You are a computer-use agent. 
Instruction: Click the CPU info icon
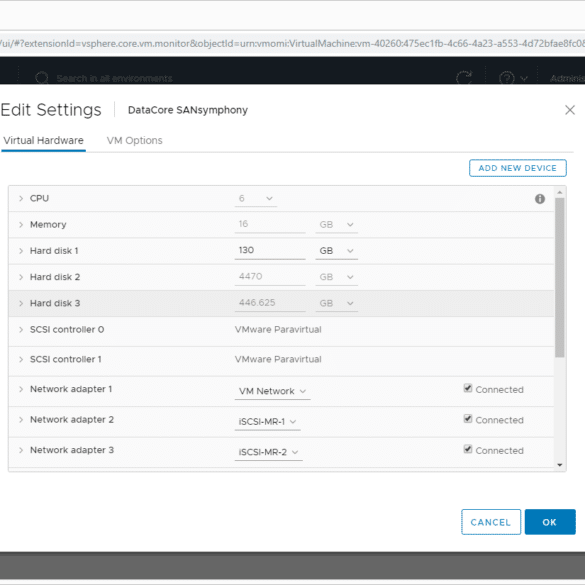pos(539,199)
